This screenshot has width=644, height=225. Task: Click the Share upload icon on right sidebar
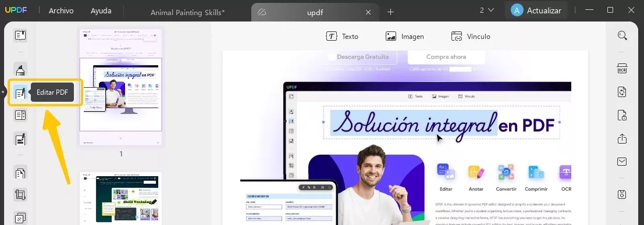622,139
